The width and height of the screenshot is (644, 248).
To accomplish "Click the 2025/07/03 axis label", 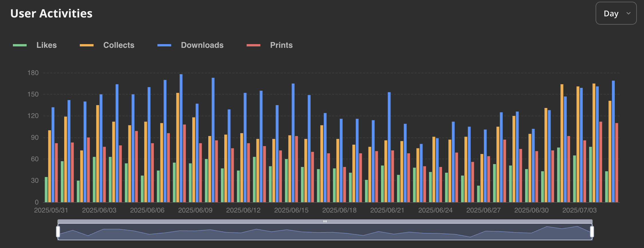I will tap(580, 210).
